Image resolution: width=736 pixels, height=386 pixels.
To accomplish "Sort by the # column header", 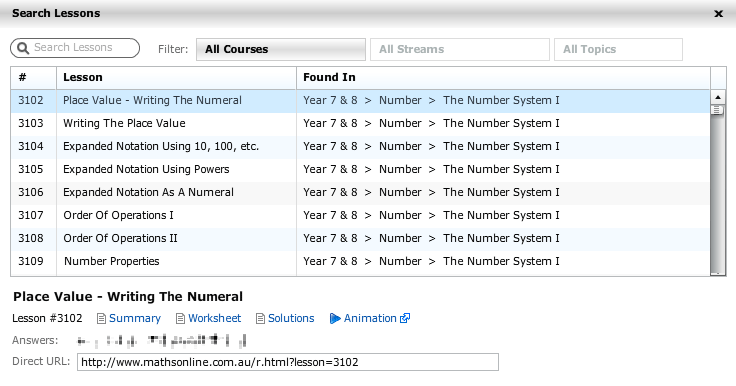I will pyautogui.click(x=33, y=77).
